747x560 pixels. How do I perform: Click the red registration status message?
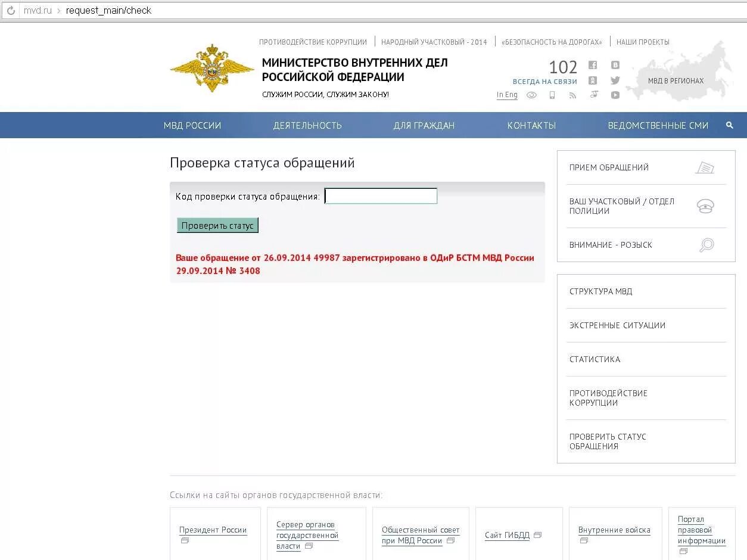(x=355, y=264)
